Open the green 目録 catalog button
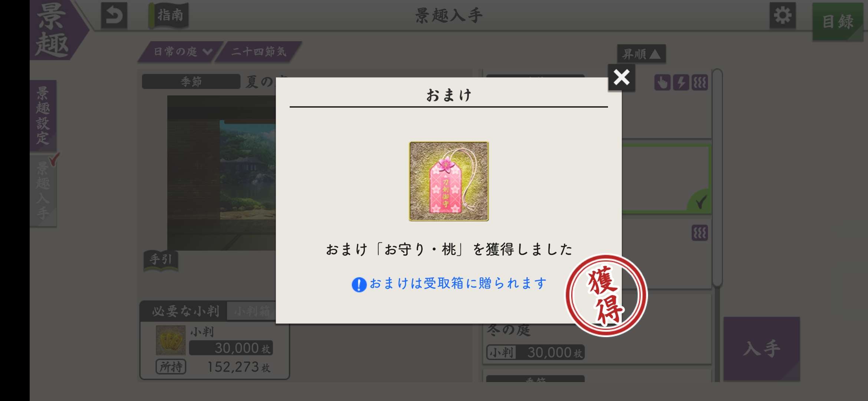The height and width of the screenshot is (401, 868). pos(838,22)
